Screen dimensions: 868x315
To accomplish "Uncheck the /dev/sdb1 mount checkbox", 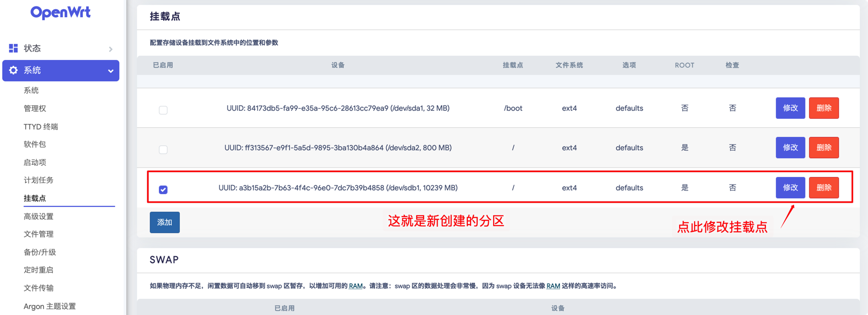I will point(163,190).
